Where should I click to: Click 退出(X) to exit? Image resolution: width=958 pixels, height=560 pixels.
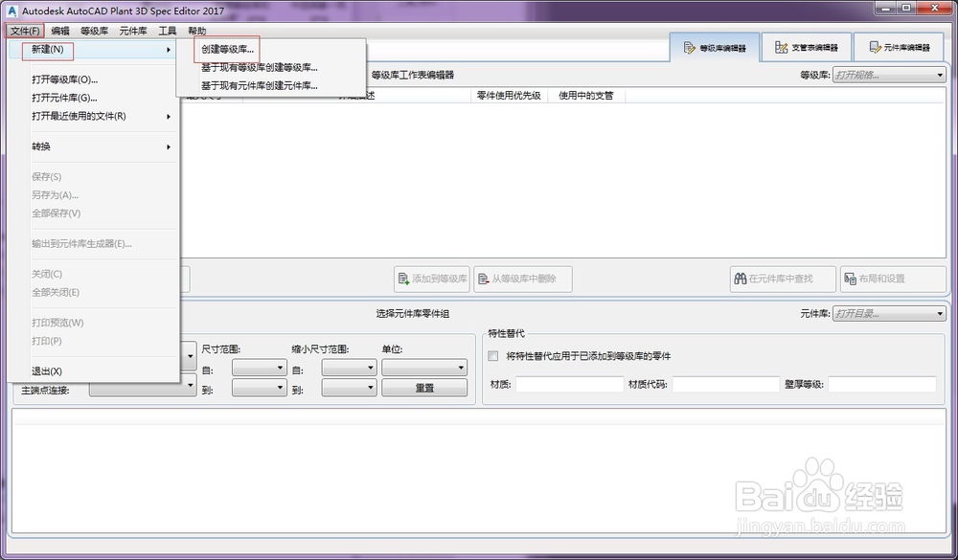(x=46, y=371)
